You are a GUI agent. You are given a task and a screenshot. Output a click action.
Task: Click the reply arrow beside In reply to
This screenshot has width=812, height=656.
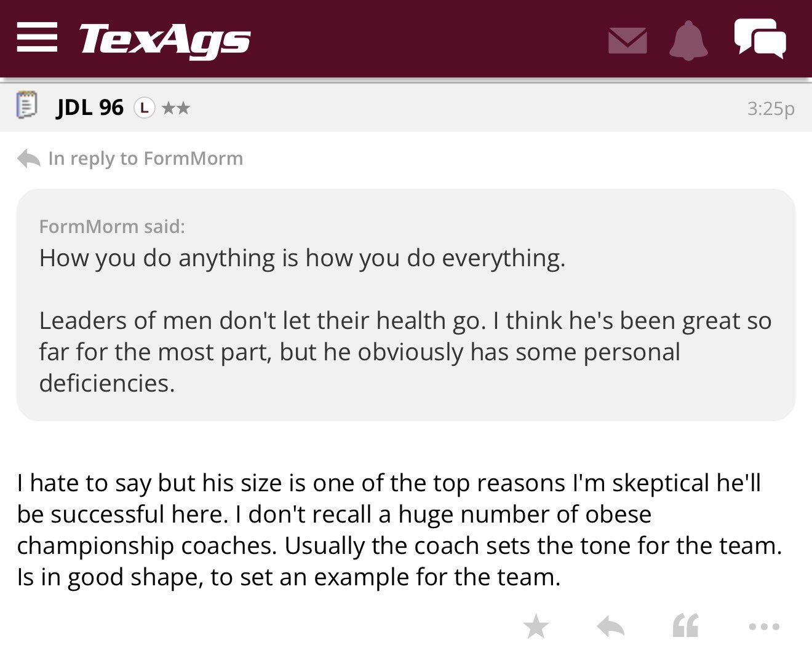click(x=29, y=159)
